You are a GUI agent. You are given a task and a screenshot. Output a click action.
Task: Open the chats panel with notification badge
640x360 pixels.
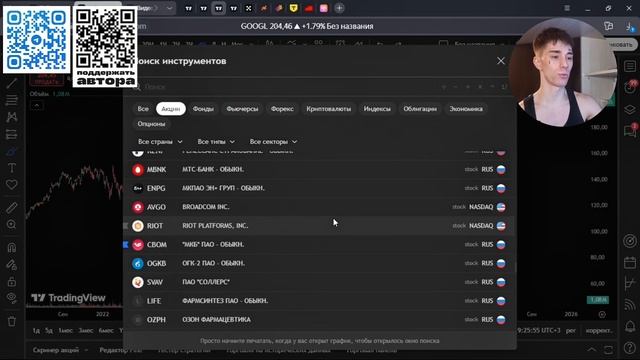[630, 131]
